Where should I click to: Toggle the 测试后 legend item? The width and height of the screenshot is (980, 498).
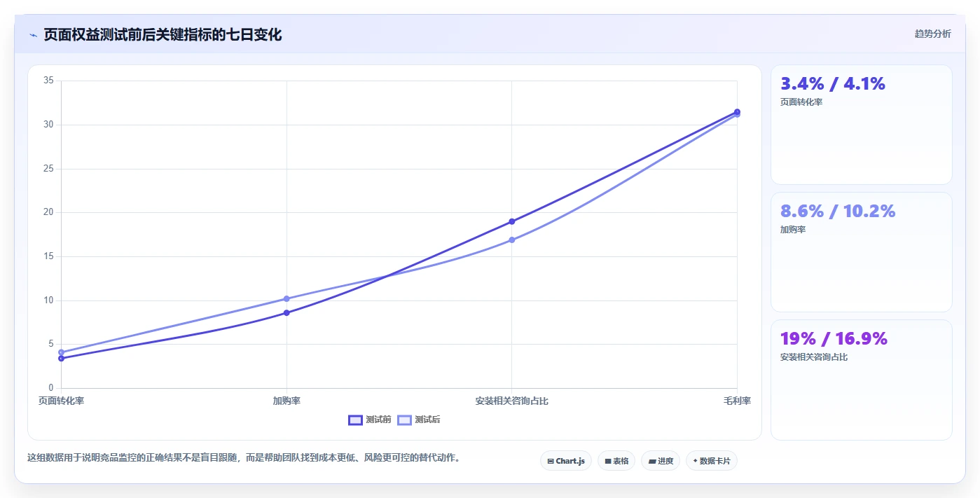[x=419, y=420]
